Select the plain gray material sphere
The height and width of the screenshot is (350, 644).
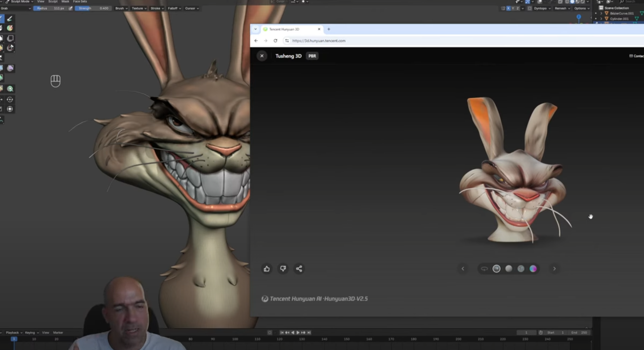click(509, 269)
